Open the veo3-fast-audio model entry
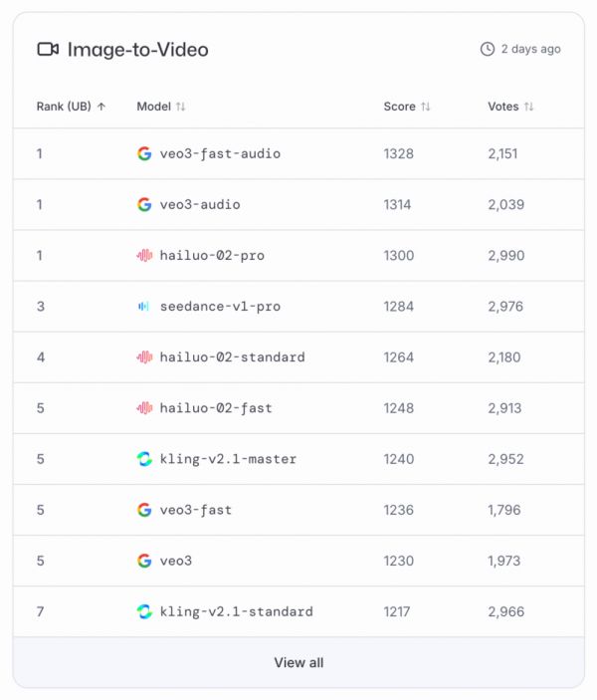This screenshot has width=597, height=700. coord(220,154)
